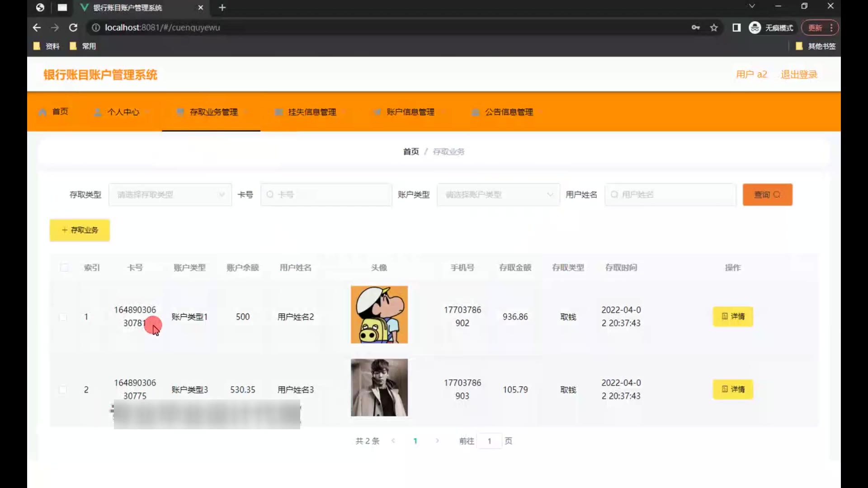Open the 挂失信息管理 menu
Image resolution: width=868 pixels, height=488 pixels.
[312, 112]
